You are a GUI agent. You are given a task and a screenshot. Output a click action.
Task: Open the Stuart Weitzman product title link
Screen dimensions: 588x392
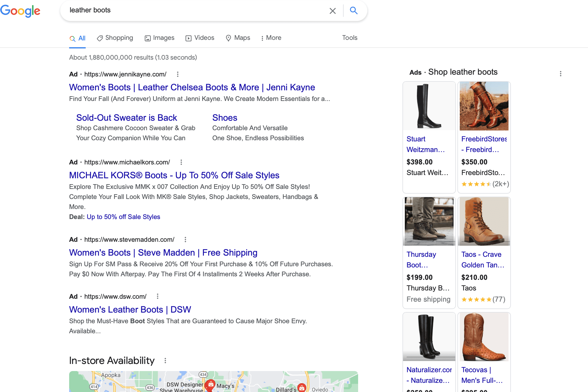pyautogui.click(x=425, y=144)
